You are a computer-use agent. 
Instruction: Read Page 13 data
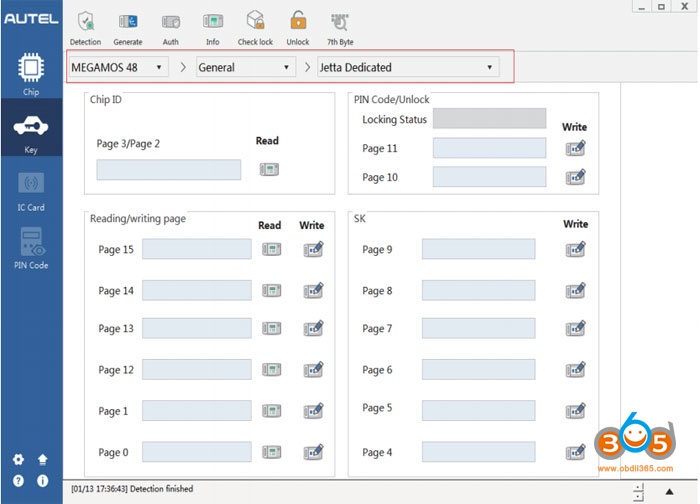[271, 329]
